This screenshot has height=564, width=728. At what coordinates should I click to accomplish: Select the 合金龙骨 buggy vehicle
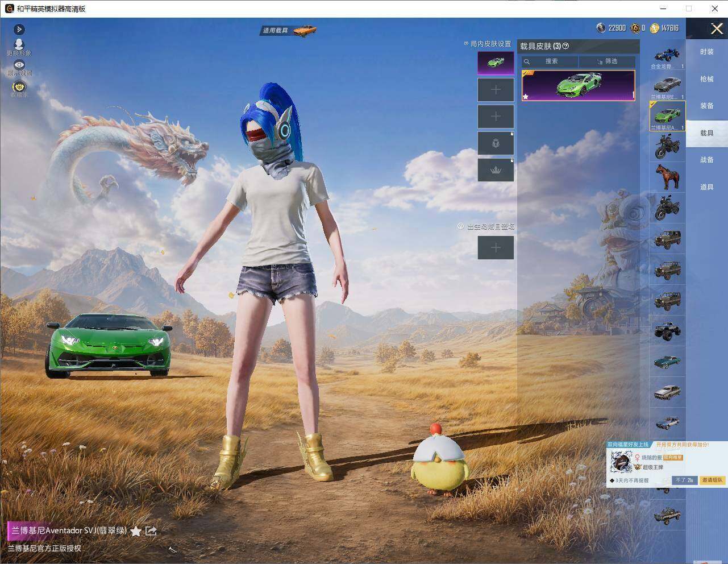(667, 56)
